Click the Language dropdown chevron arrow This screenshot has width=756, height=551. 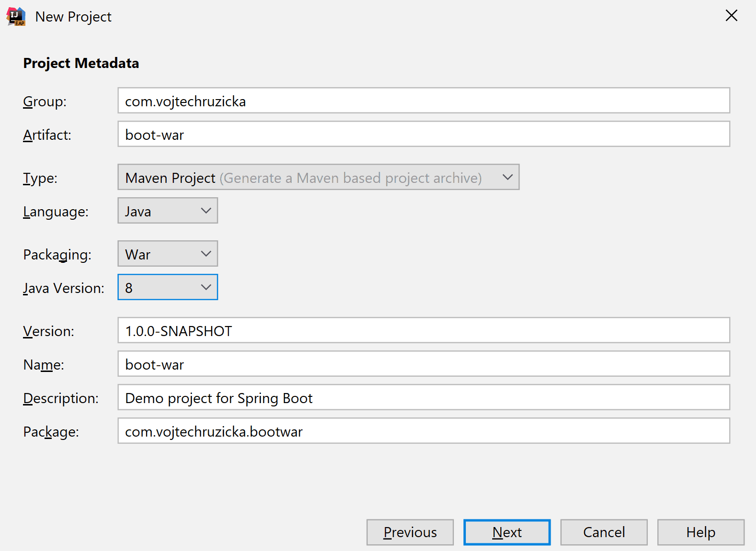tap(206, 211)
